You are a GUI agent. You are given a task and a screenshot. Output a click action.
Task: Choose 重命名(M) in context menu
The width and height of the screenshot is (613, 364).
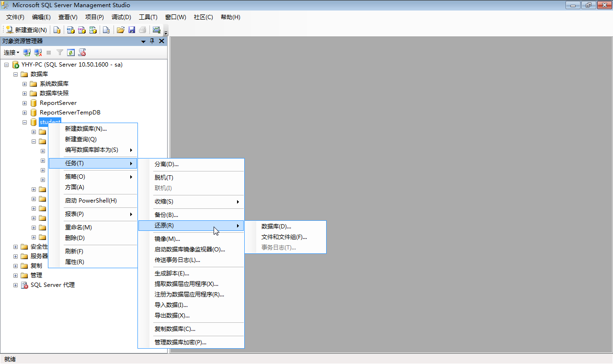(x=93, y=227)
